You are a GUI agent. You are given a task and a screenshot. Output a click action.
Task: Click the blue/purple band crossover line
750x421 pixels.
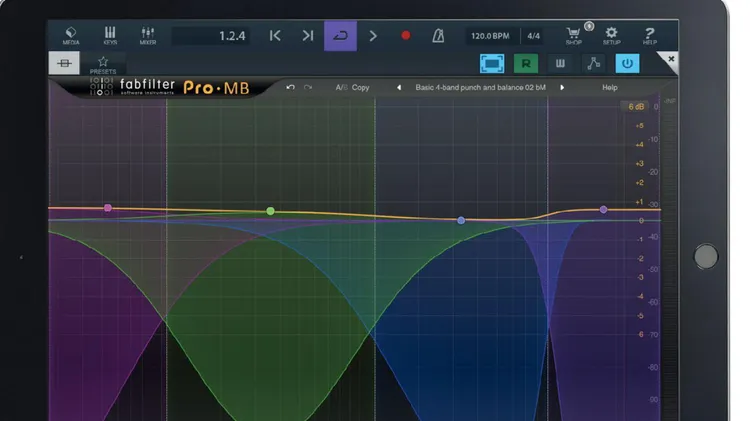tap(548, 258)
